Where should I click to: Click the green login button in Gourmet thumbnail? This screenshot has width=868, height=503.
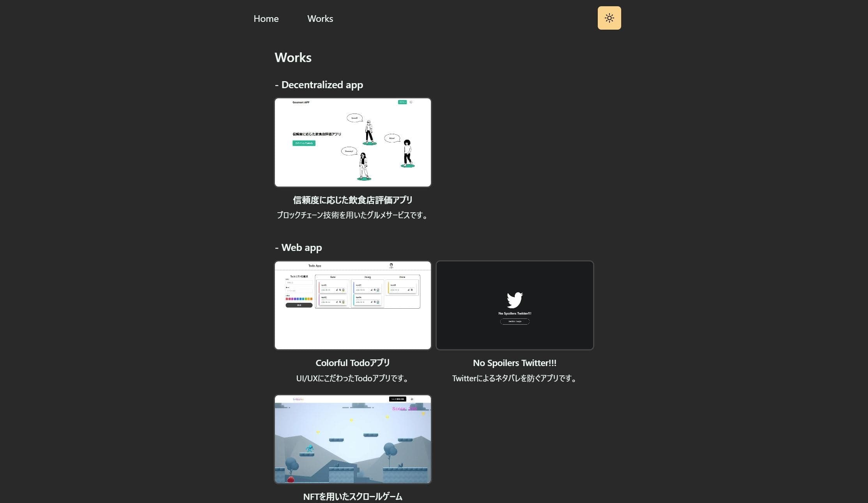[402, 102]
